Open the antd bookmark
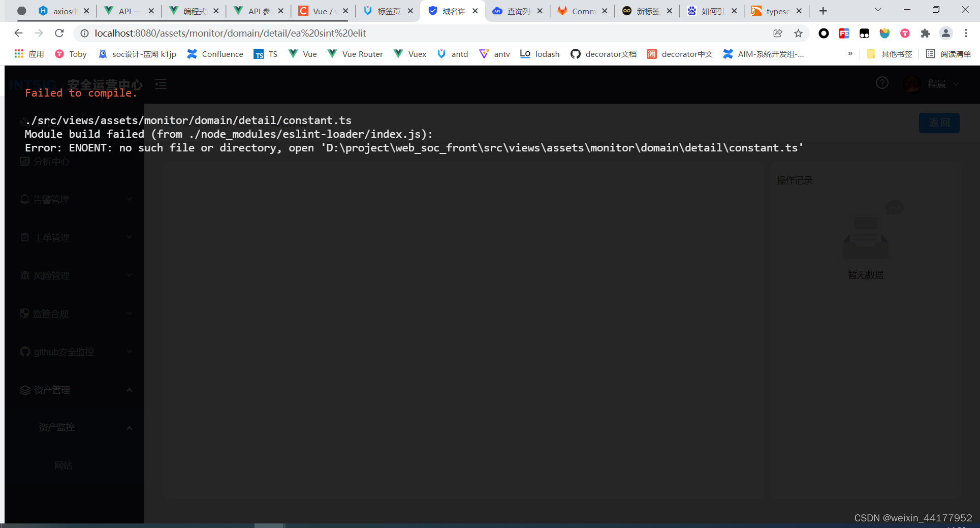Screen dimensions: 980x528 pyautogui.click(x=453, y=54)
